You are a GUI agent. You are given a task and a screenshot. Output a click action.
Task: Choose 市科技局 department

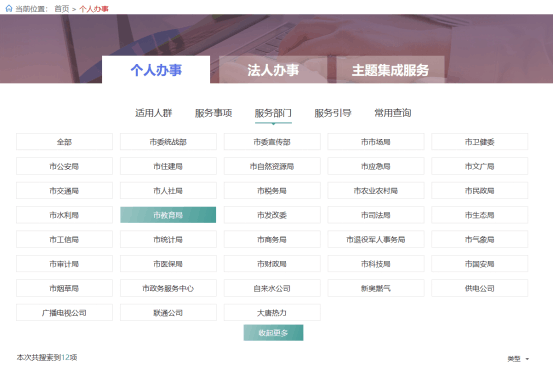pos(376,264)
